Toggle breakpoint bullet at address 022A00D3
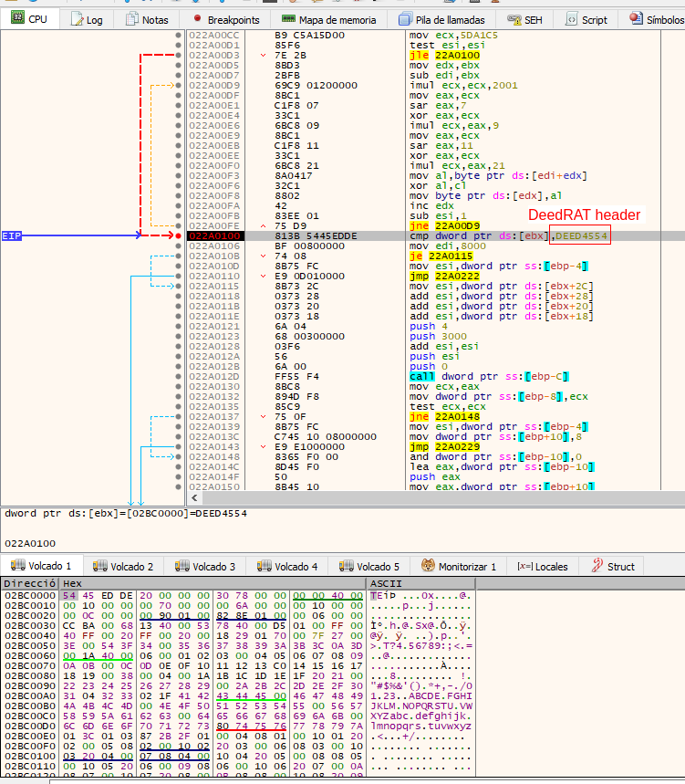This screenshot has height=784, width=685. [179, 55]
